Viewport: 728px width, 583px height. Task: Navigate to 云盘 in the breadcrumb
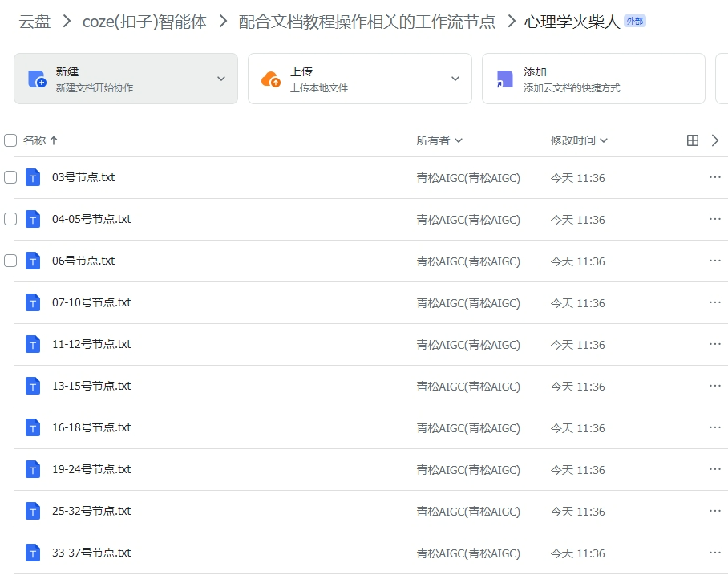[x=34, y=21]
